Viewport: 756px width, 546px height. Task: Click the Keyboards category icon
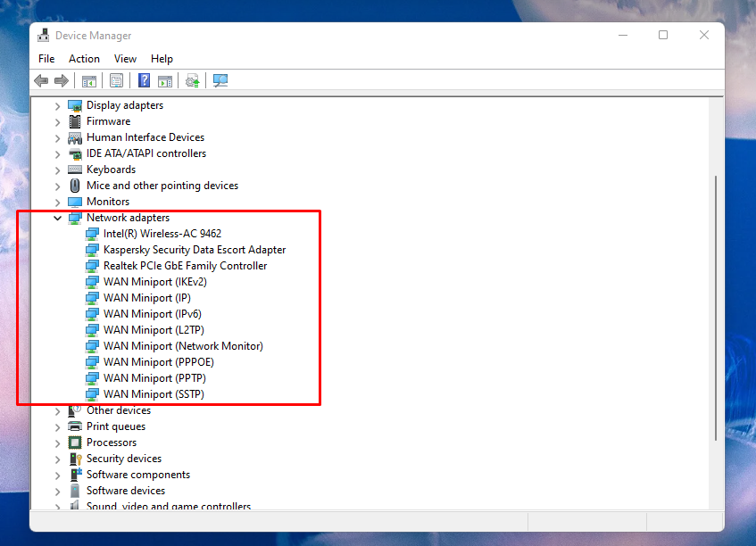75,170
